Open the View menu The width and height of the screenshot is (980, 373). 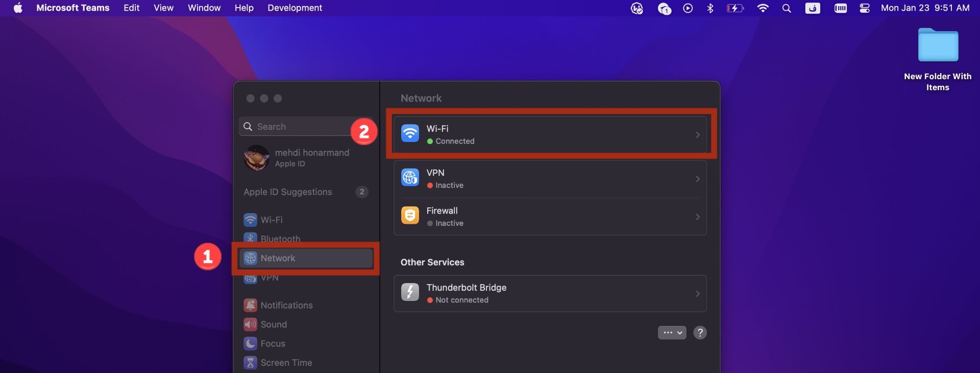163,8
